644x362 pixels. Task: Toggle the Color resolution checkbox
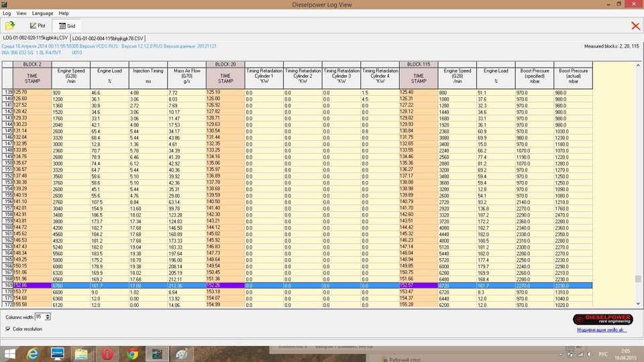click(8, 329)
